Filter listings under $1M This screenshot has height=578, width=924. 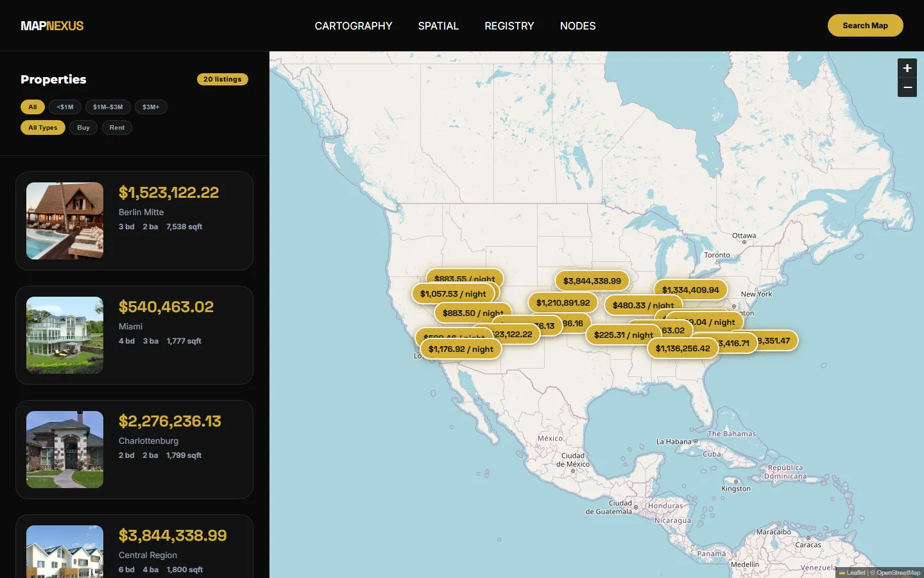[65, 107]
